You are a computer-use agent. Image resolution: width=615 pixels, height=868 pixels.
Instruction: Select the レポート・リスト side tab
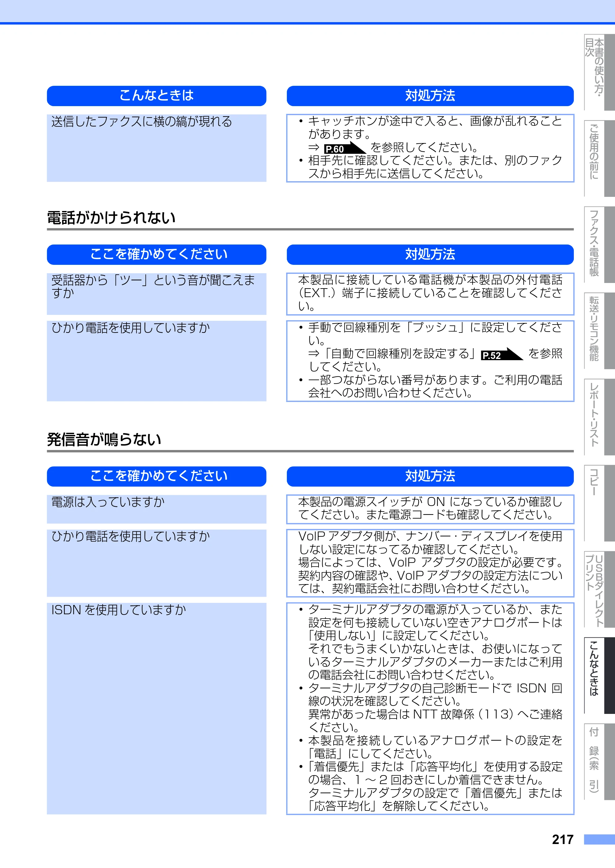point(599,416)
